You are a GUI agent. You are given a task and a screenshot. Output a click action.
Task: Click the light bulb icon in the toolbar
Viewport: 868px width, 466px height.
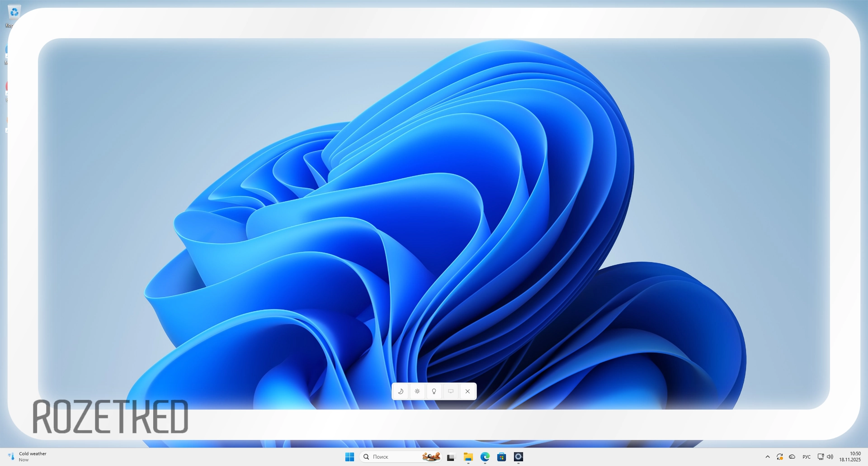click(434, 391)
